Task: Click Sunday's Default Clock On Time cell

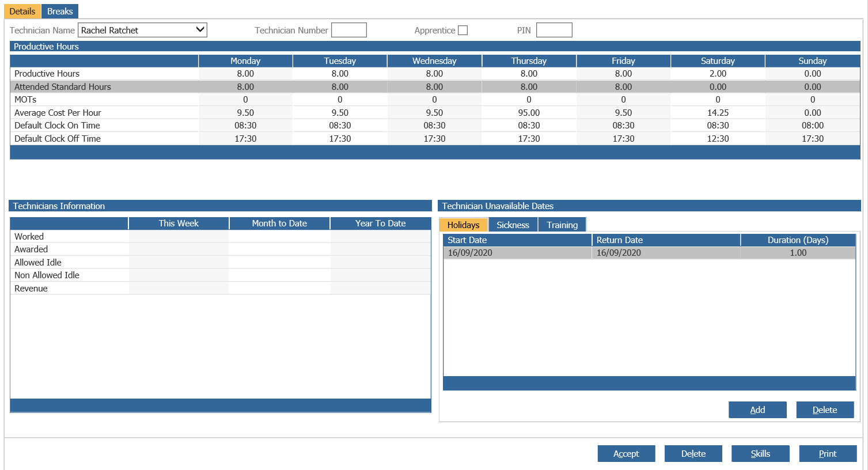Action: [x=812, y=126]
